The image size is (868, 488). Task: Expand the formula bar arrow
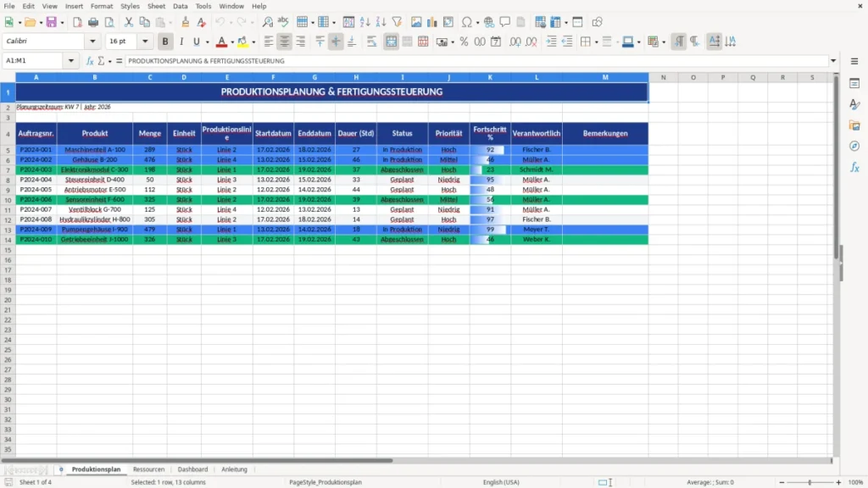833,61
